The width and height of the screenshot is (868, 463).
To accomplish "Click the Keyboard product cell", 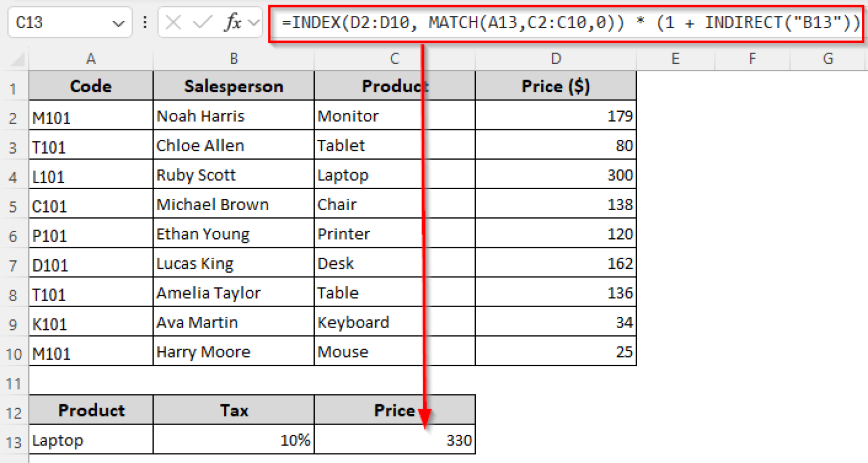I will click(394, 322).
